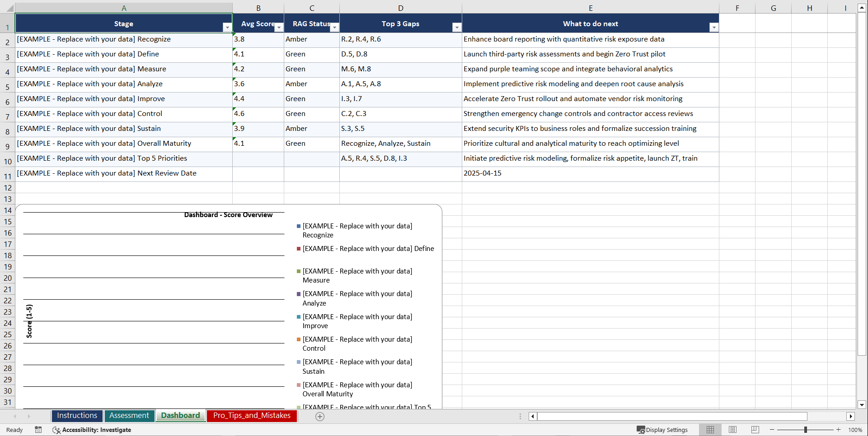
Task: Zoom out using the minus icon
Action: [x=772, y=430]
